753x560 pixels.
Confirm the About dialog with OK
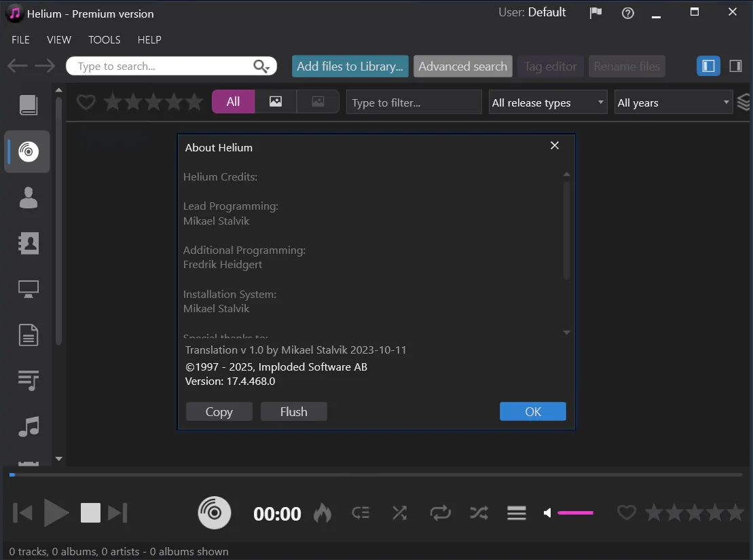(532, 411)
